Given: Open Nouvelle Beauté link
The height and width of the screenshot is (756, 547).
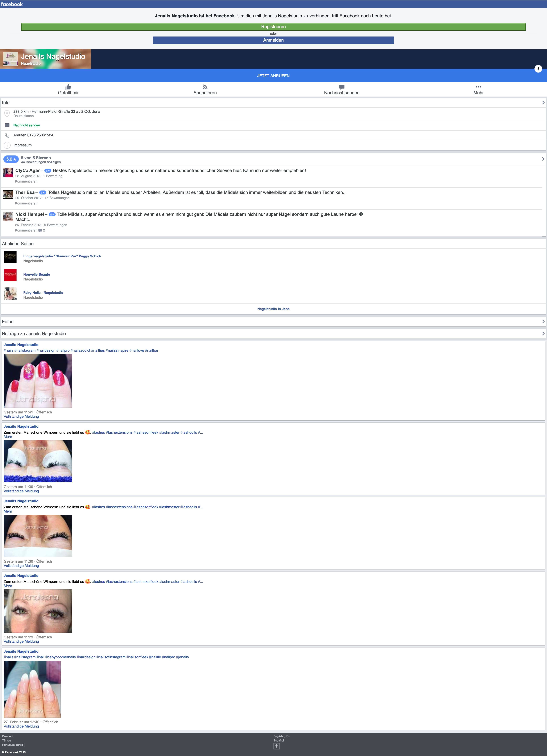Looking at the screenshot, I should tap(37, 275).
